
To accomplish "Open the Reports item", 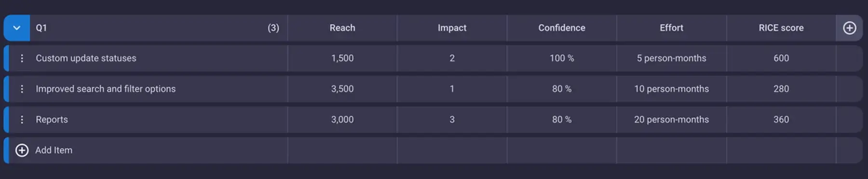I will pyautogui.click(x=52, y=120).
